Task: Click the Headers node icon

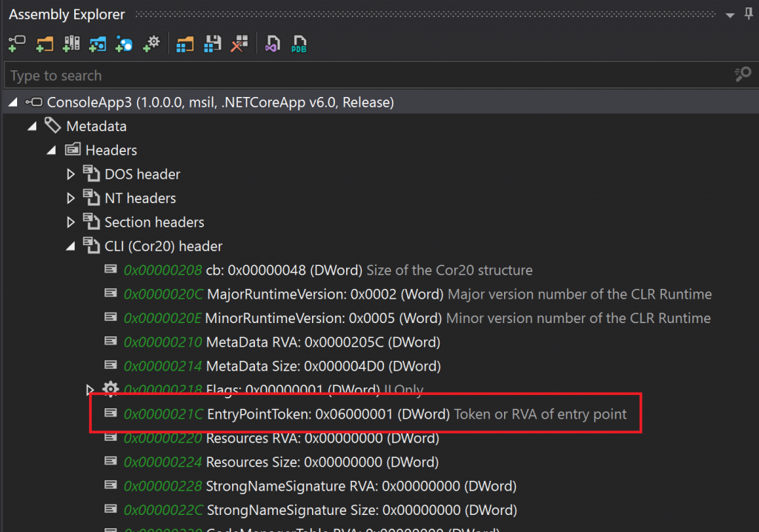Action: click(x=73, y=149)
